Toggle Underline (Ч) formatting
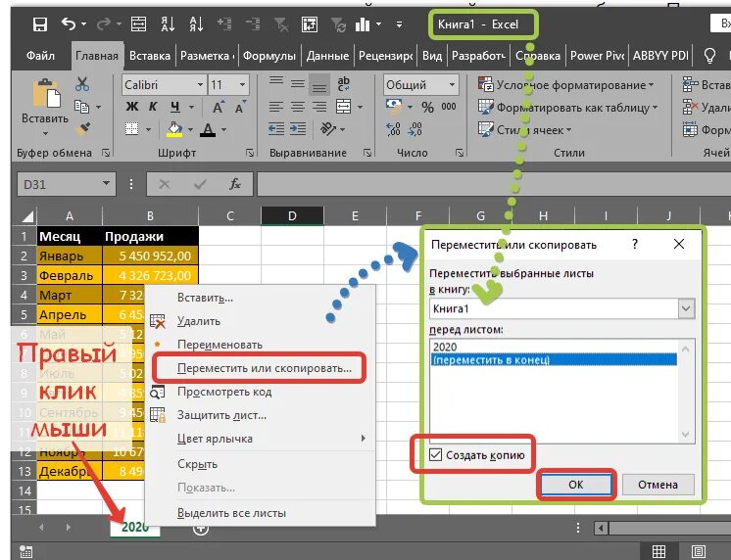 click(x=174, y=107)
